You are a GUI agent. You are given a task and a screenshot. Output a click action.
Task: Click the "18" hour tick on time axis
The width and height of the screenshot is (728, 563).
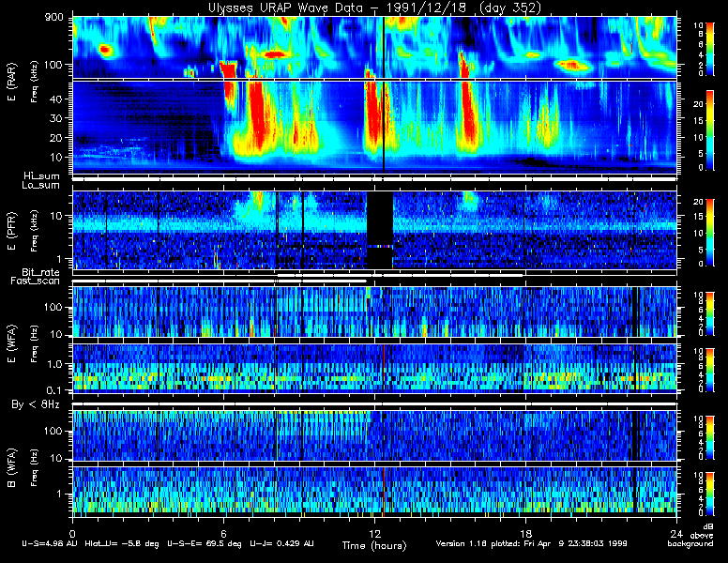[x=525, y=533]
